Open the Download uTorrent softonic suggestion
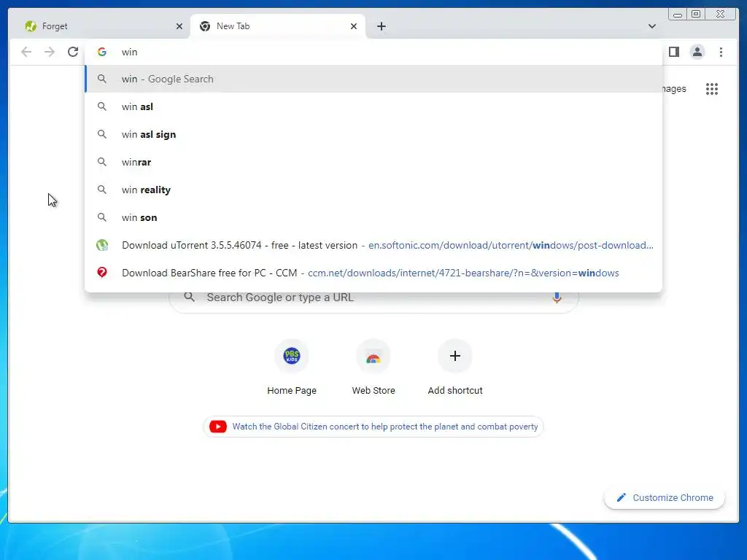This screenshot has width=747, height=560. click(x=373, y=245)
